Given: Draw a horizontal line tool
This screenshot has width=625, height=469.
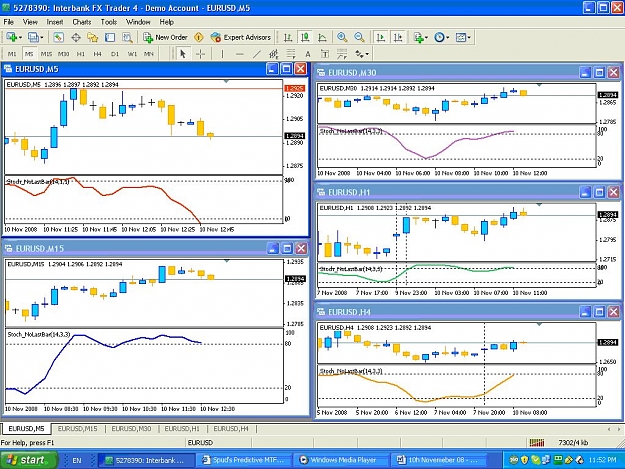Looking at the screenshot, I should click(x=240, y=54).
